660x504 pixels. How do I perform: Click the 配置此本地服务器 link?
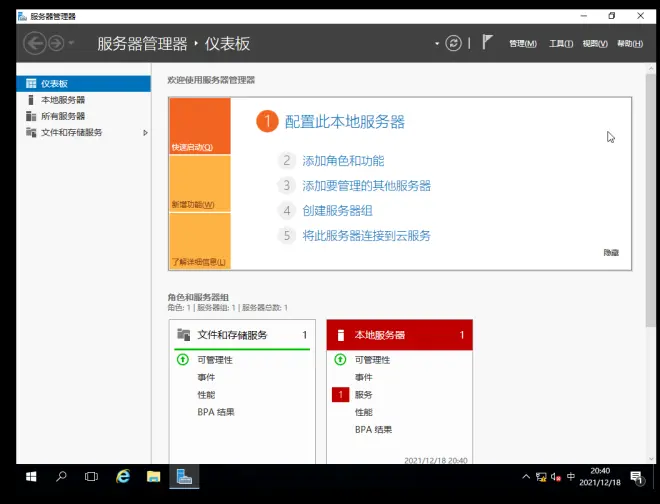345,122
